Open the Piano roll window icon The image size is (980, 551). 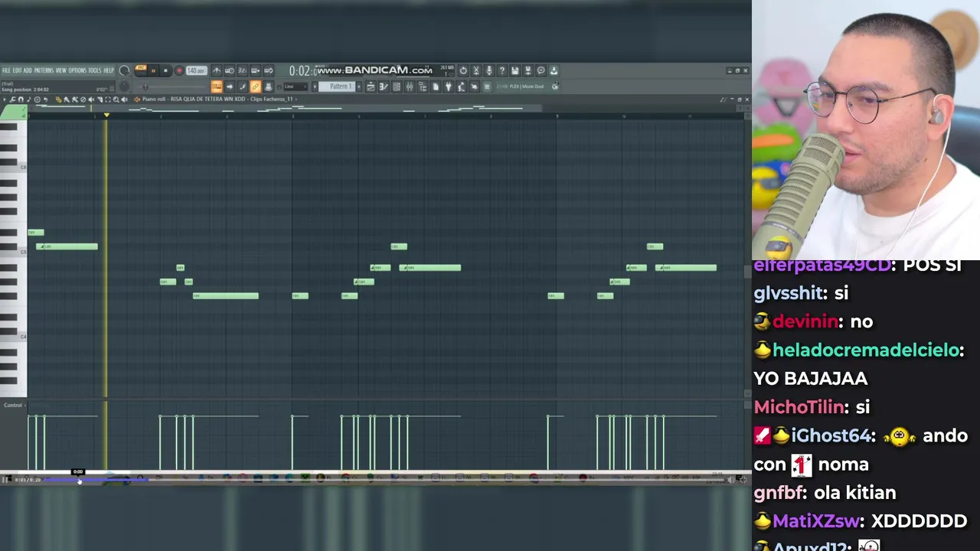point(384,86)
